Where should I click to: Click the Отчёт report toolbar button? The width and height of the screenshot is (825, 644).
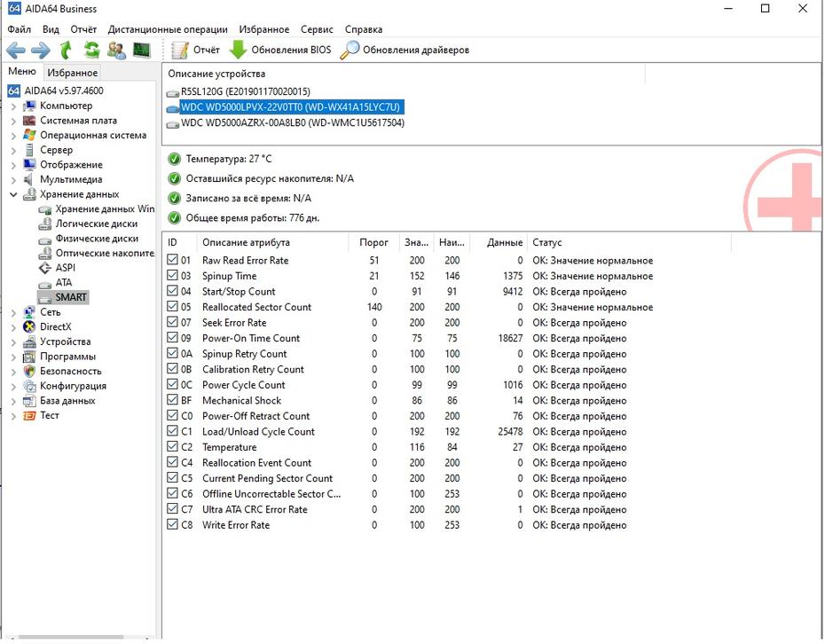point(195,51)
